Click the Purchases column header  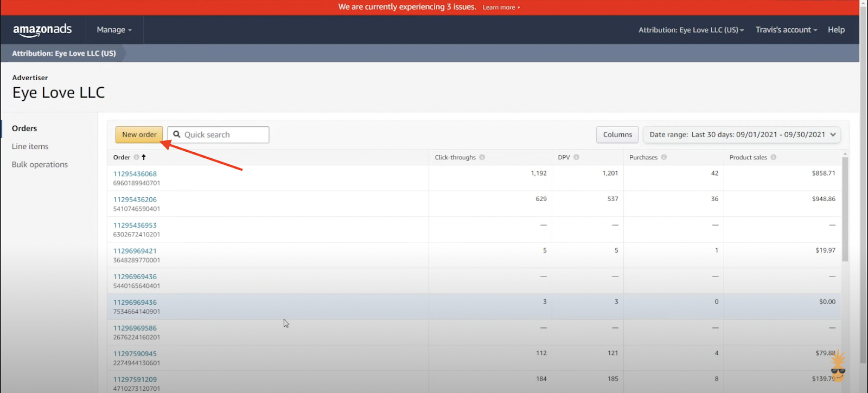point(643,157)
